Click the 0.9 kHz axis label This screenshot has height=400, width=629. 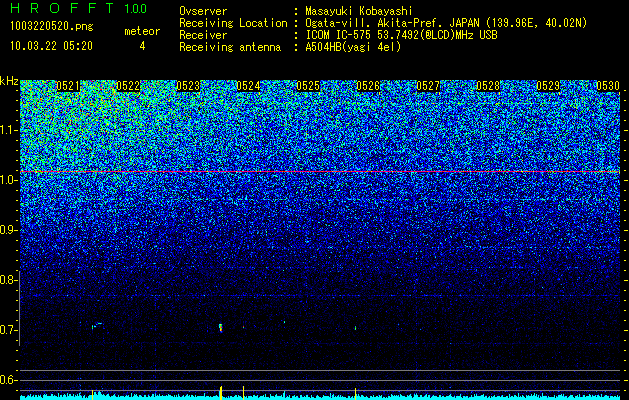pos(8,230)
